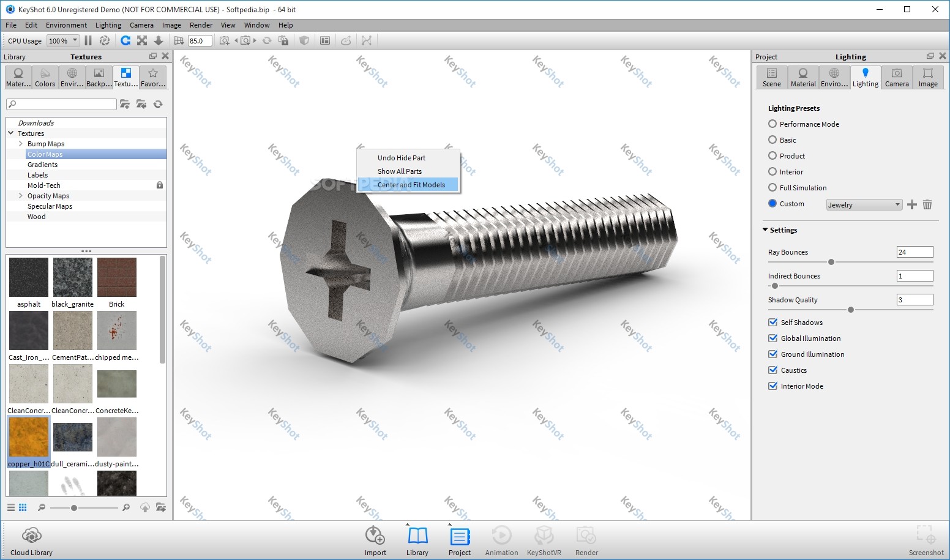This screenshot has width=950, height=560.
Task: Select the Wood texture folder
Action: [36, 216]
